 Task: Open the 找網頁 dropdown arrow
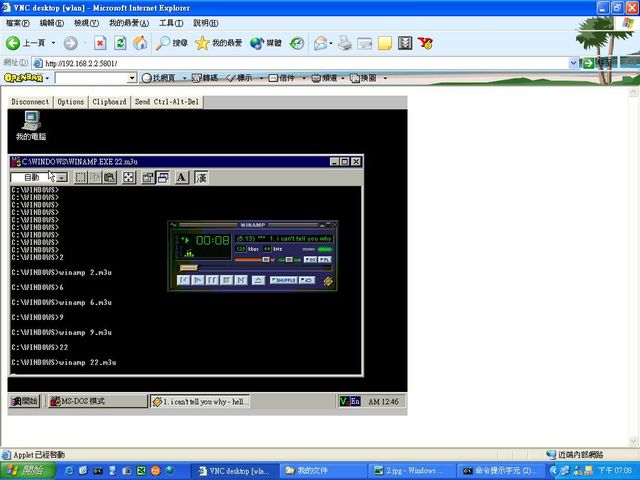[184, 78]
